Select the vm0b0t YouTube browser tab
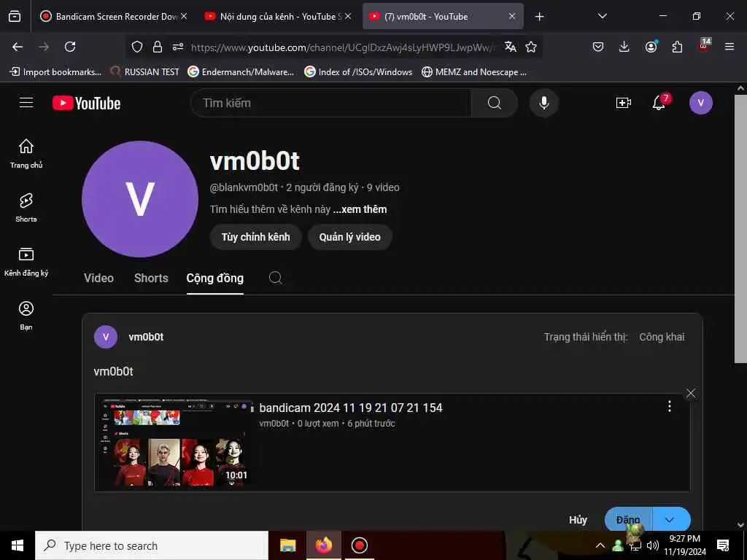This screenshot has width=747, height=560. click(443, 16)
